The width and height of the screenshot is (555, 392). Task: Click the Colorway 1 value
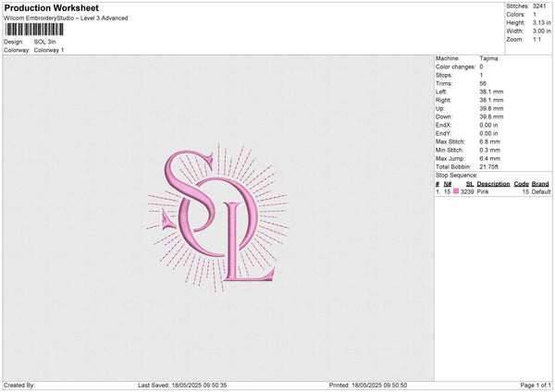pyautogui.click(x=49, y=50)
